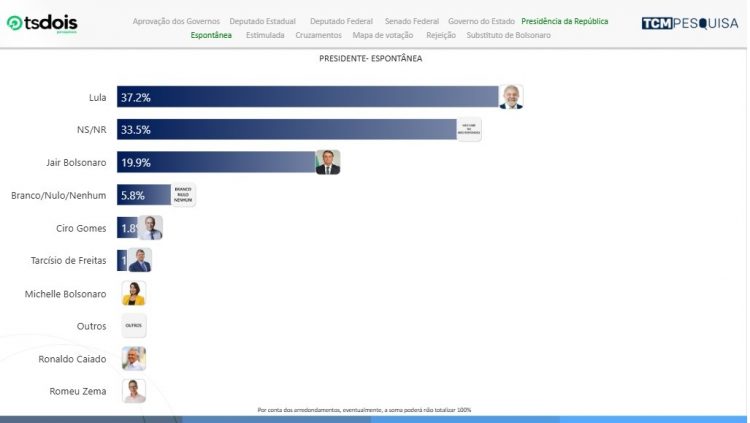Viewport: 750px width, 423px height.
Task: Click the tsdois logo icon
Action: (x=16, y=23)
